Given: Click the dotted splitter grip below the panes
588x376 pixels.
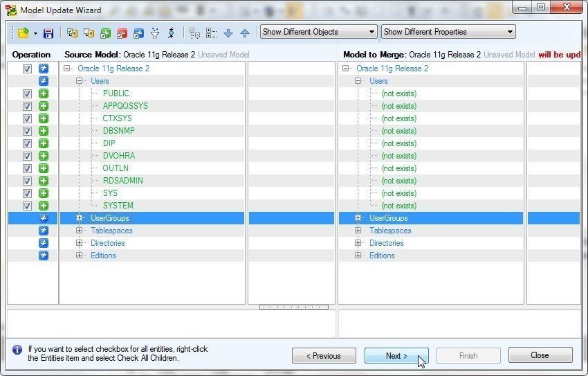Looking at the screenshot, I should click(x=293, y=307).
